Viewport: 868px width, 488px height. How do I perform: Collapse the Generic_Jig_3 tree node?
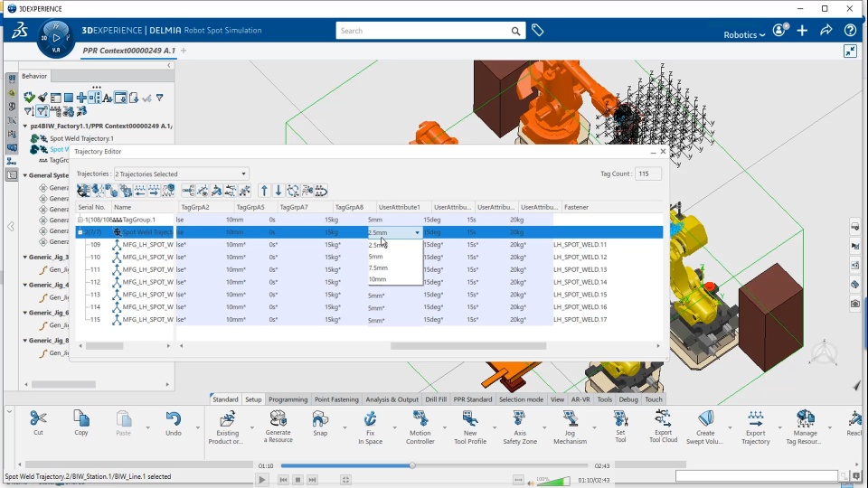[25, 258]
